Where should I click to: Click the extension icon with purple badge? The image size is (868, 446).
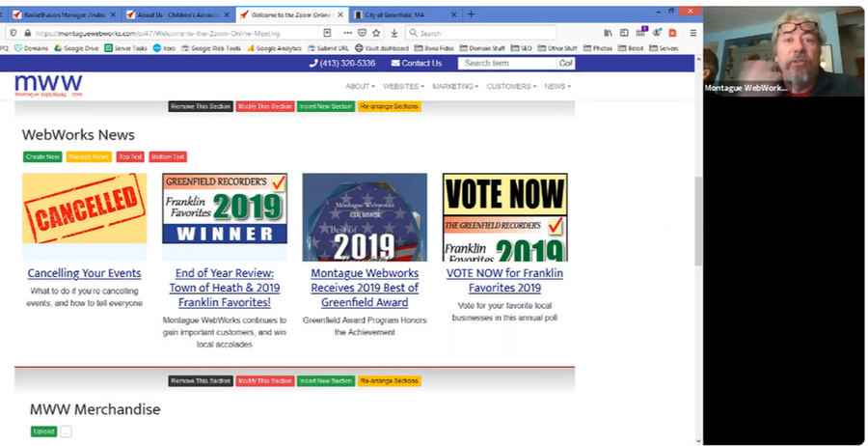[641, 32]
